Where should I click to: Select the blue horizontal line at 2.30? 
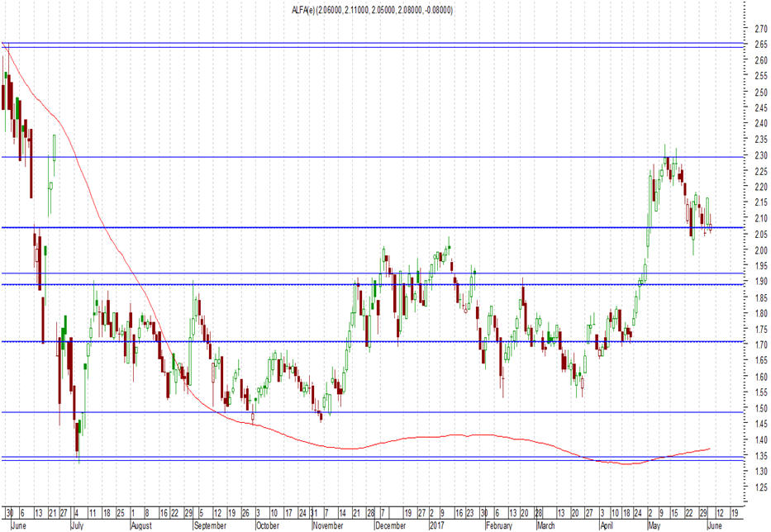[x=372, y=157]
